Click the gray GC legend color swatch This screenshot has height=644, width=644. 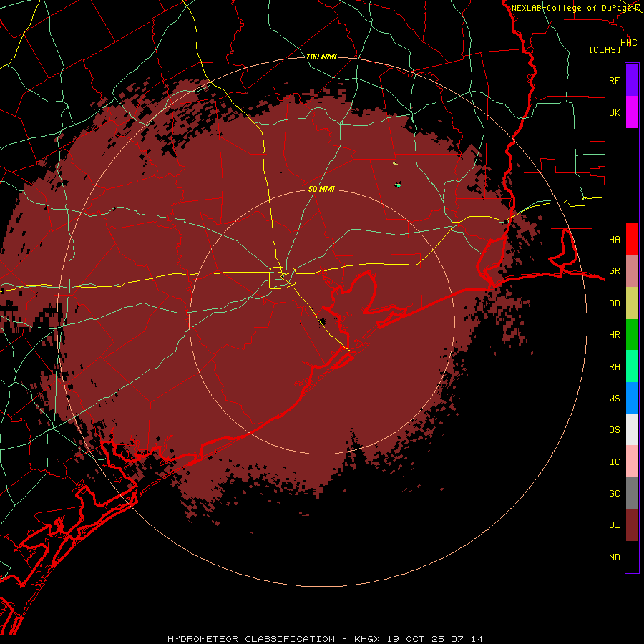pos(632,493)
